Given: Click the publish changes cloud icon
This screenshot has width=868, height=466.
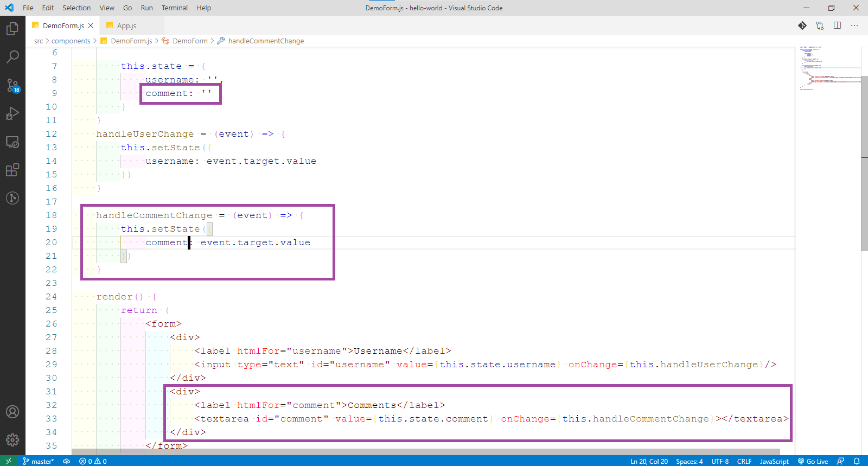Looking at the screenshot, I should (x=66, y=461).
